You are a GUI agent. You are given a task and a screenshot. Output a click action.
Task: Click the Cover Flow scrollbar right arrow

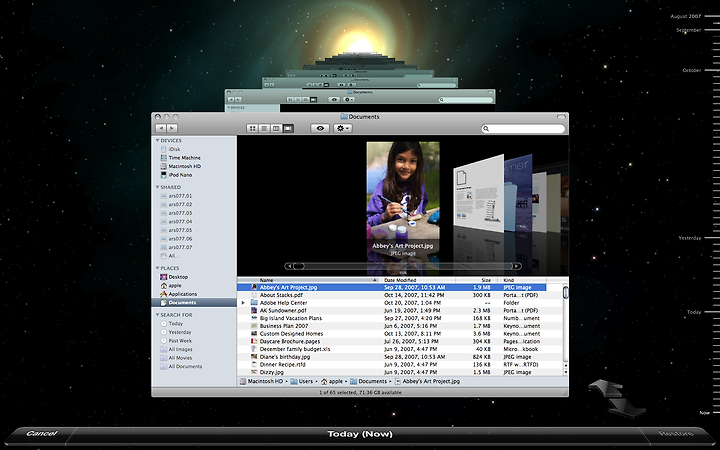tap(517, 266)
